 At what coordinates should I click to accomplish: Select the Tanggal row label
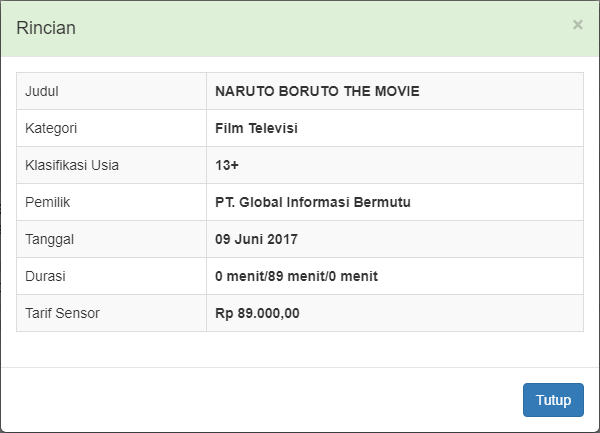[50, 239]
